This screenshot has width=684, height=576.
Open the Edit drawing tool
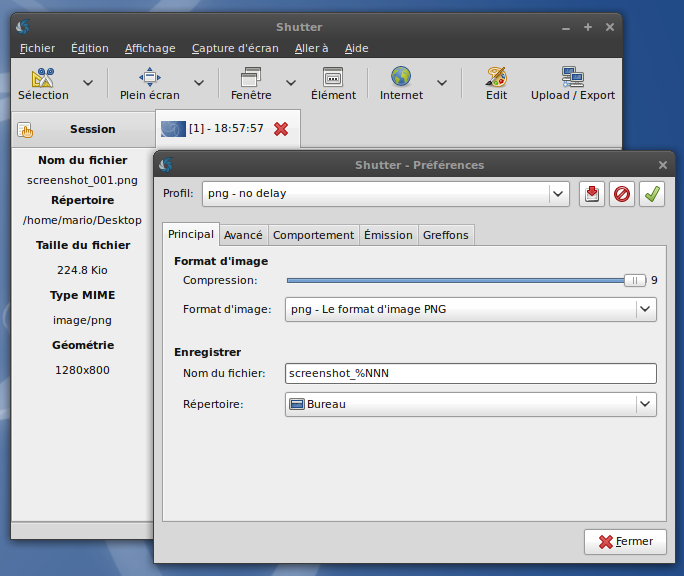coord(496,78)
